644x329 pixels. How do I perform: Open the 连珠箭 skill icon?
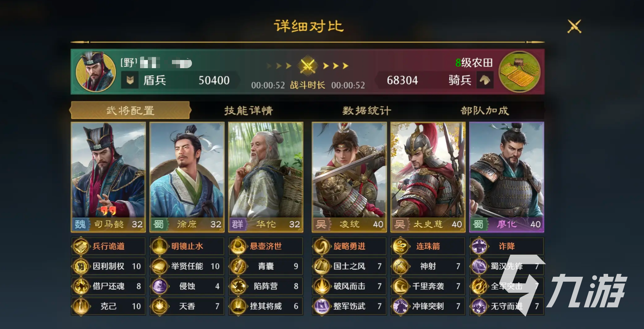(x=400, y=246)
